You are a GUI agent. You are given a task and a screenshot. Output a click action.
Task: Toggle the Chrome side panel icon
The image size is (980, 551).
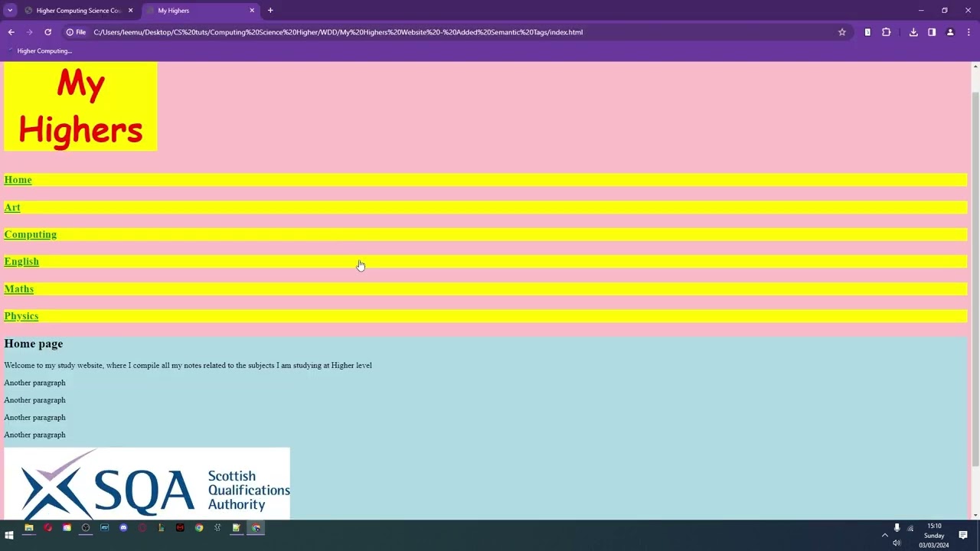click(x=932, y=32)
